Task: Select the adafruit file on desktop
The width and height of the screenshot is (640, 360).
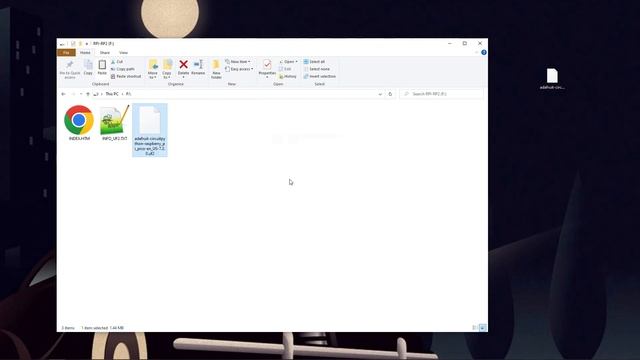Action: click(552, 79)
